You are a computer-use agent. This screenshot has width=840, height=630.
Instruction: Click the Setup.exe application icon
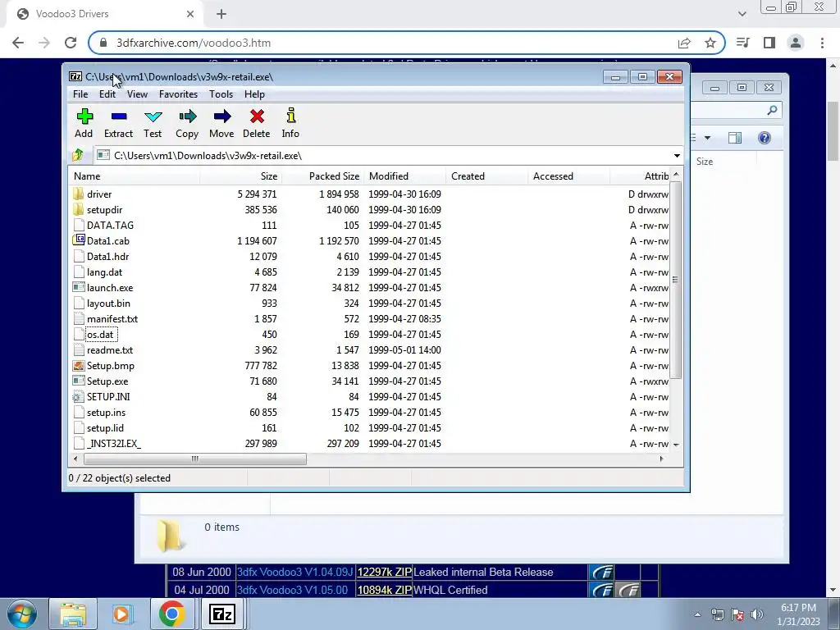(79, 381)
